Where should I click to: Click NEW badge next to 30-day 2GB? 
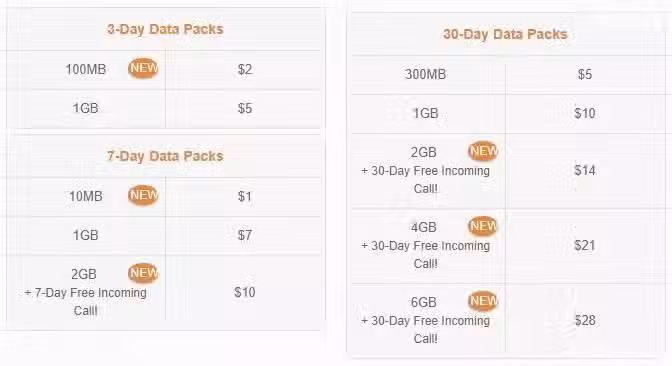483,151
